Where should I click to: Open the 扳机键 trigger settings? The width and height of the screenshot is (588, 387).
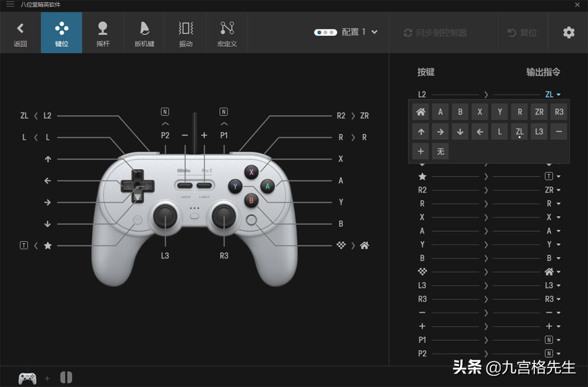coord(144,32)
